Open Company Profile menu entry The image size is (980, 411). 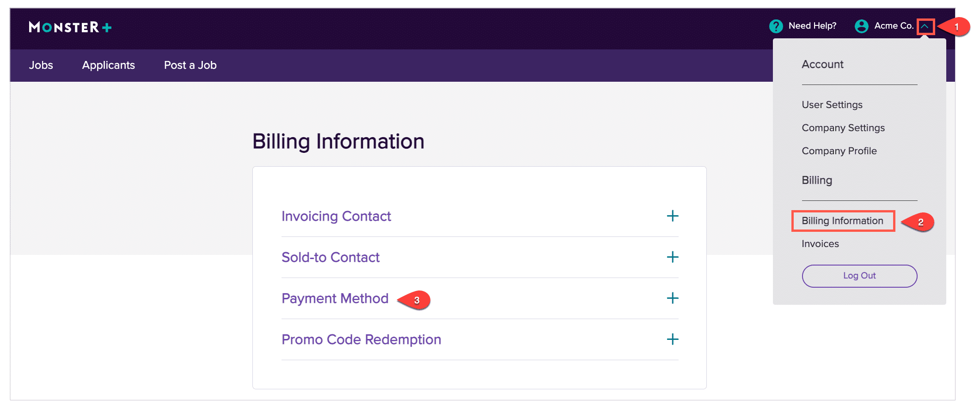pos(839,151)
